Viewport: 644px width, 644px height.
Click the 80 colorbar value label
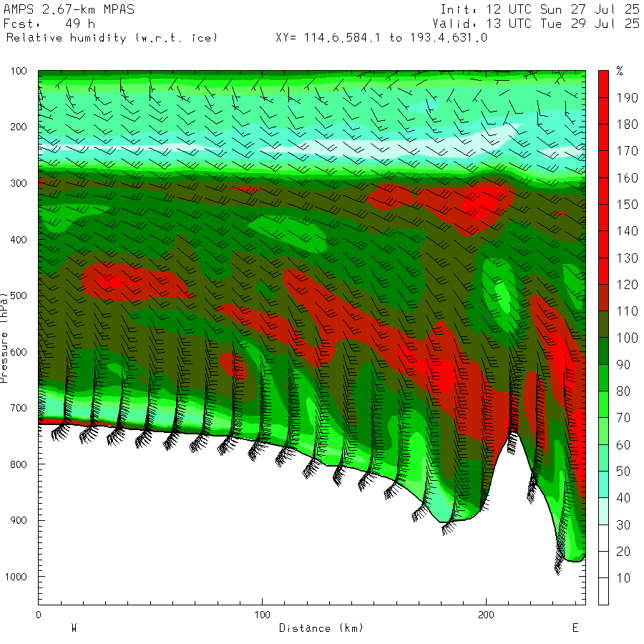coord(623,391)
